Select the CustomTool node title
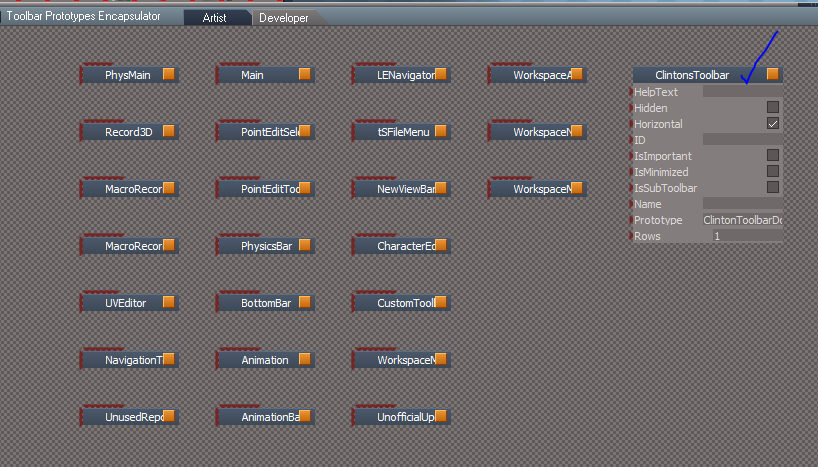The image size is (818, 467). (406, 303)
